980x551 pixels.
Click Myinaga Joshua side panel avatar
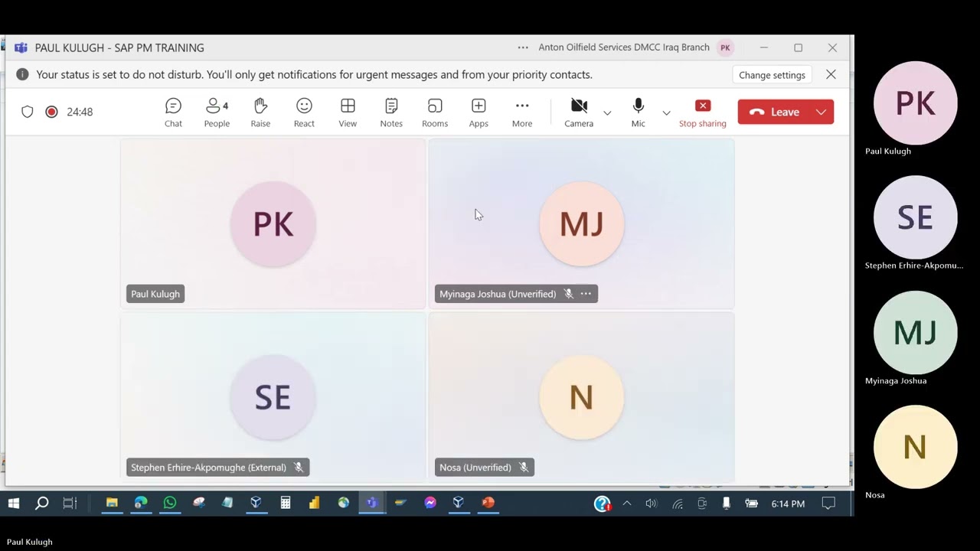[x=916, y=332]
